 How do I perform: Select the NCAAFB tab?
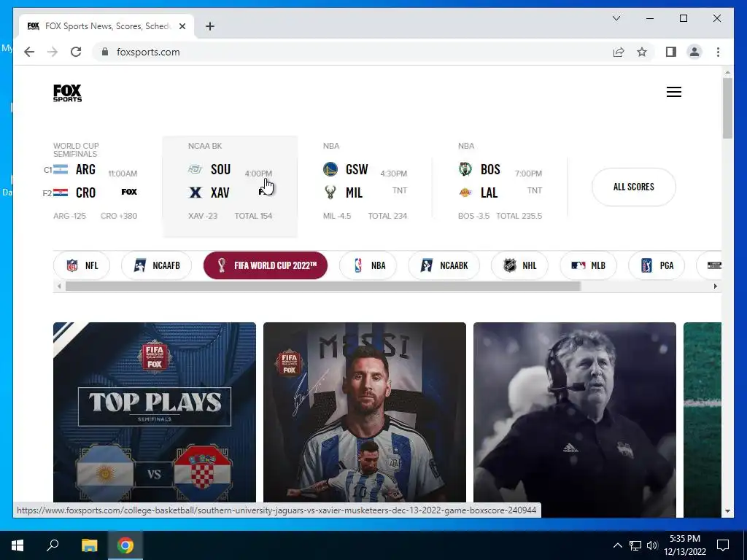(156, 265)
